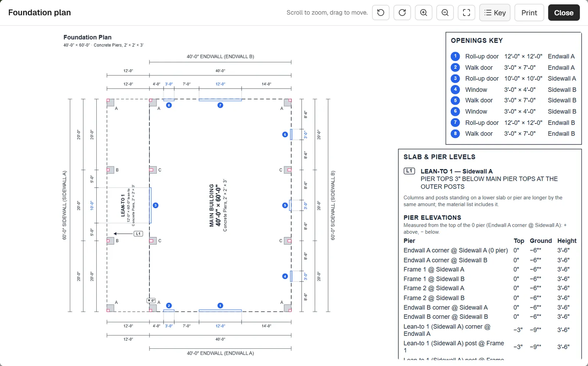Click '60'-0" SIDEWALL (SIDEWALL B)' label
588x366 pixels.
point(333,205)
